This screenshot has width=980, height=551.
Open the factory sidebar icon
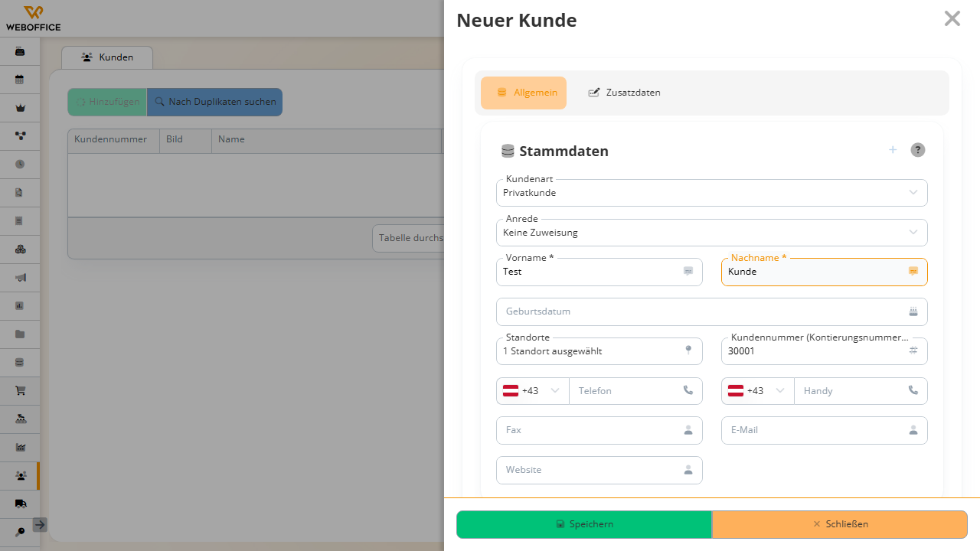(x=20, y=447)
